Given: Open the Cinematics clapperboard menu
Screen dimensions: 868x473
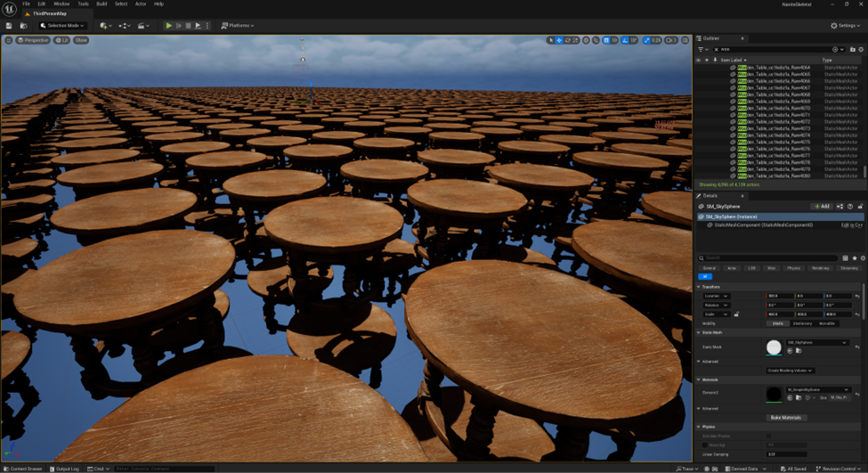Looking at the screenshot, I should tap(143, 26).
